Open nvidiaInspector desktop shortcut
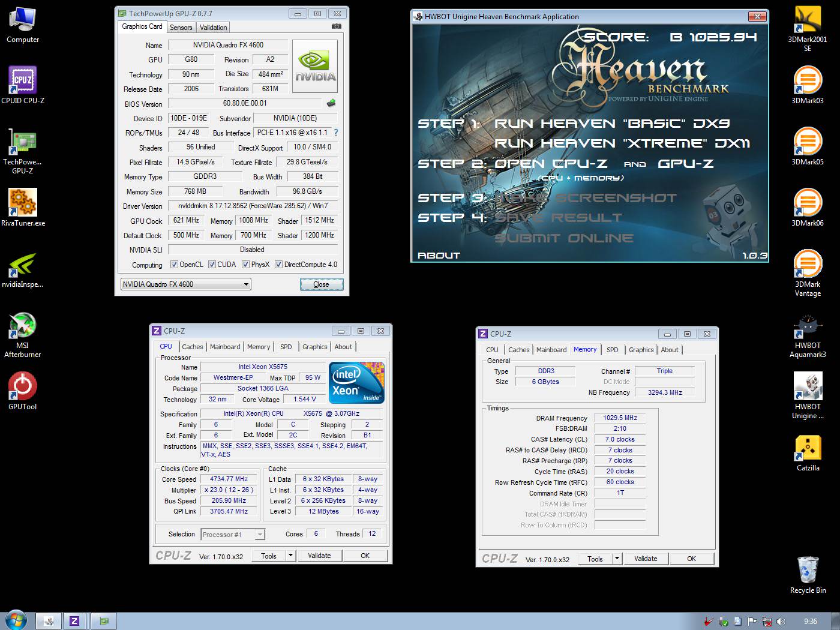This screenshot has width=840, height=630. (x=23, y=270)
